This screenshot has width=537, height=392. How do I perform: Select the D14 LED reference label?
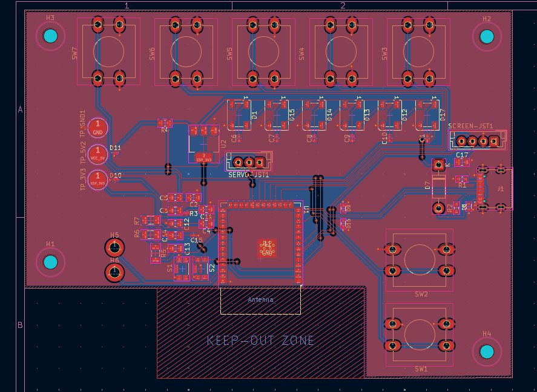(x=329, y=114)
